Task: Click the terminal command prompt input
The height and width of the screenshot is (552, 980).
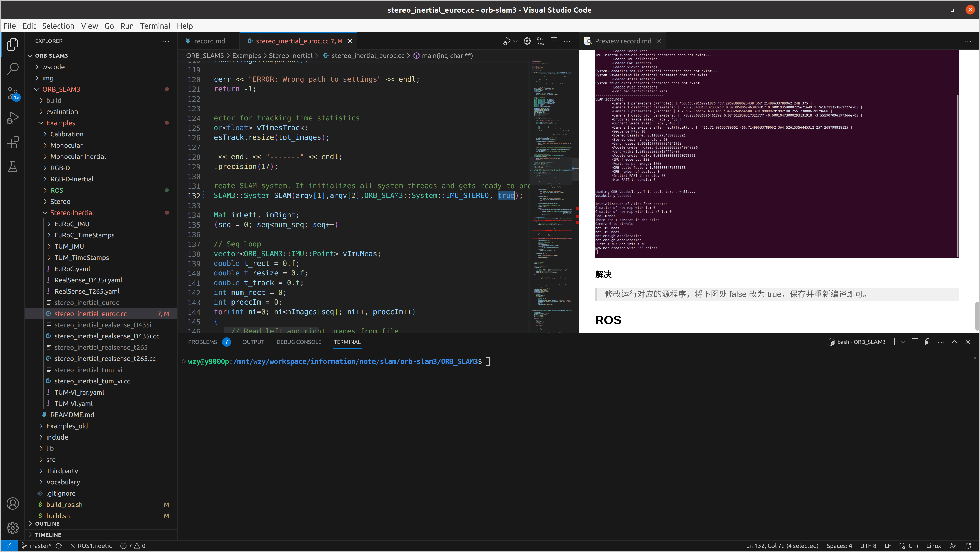Action: (x=488, y=362)
